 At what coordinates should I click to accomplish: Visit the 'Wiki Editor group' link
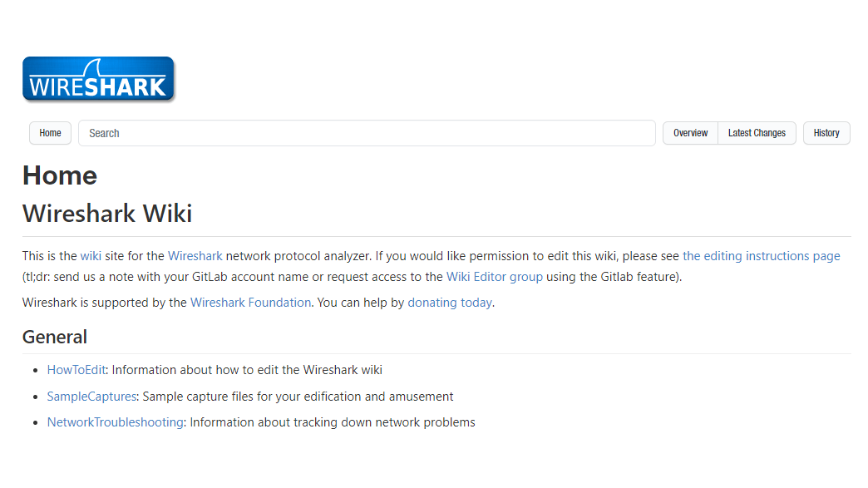point(494,277)
